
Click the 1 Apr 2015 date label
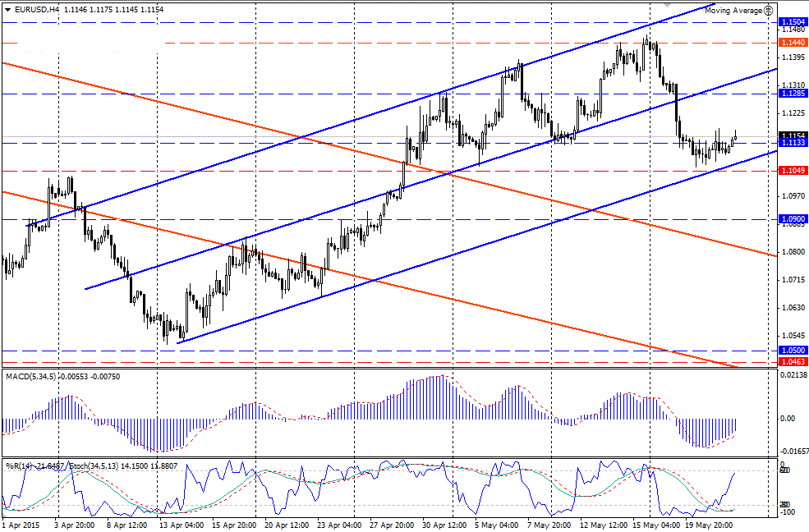tap(21, 525)
